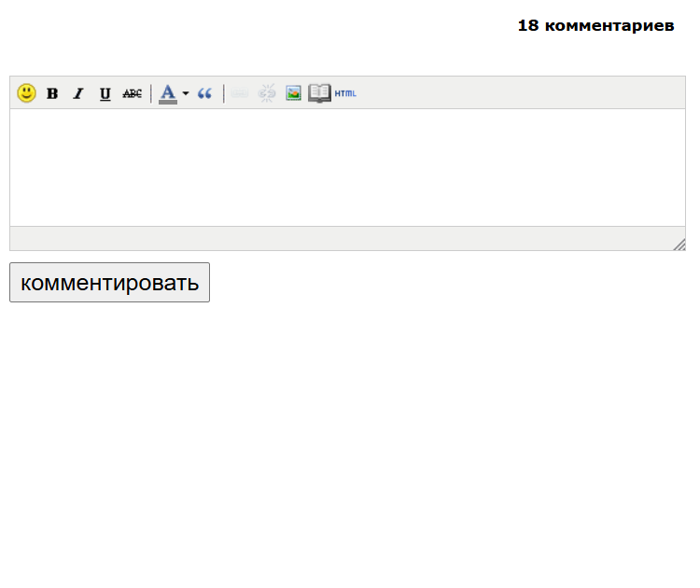Toggle italic formatting
Viewport: 700px width, 588px height.
[78, 93]
